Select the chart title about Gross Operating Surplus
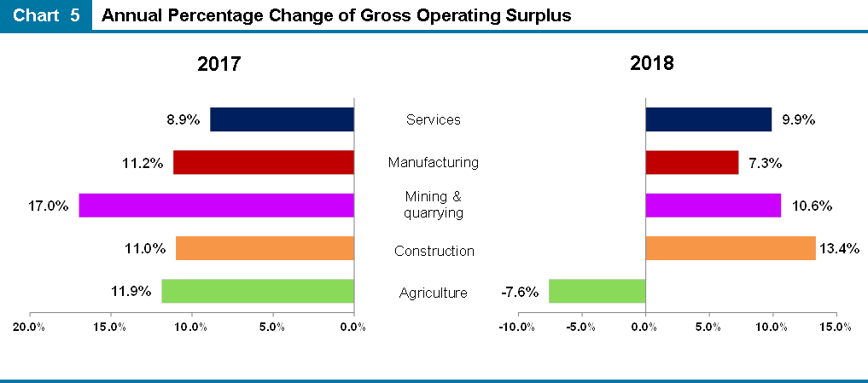The image size is (868, 383). pos(336,16)
